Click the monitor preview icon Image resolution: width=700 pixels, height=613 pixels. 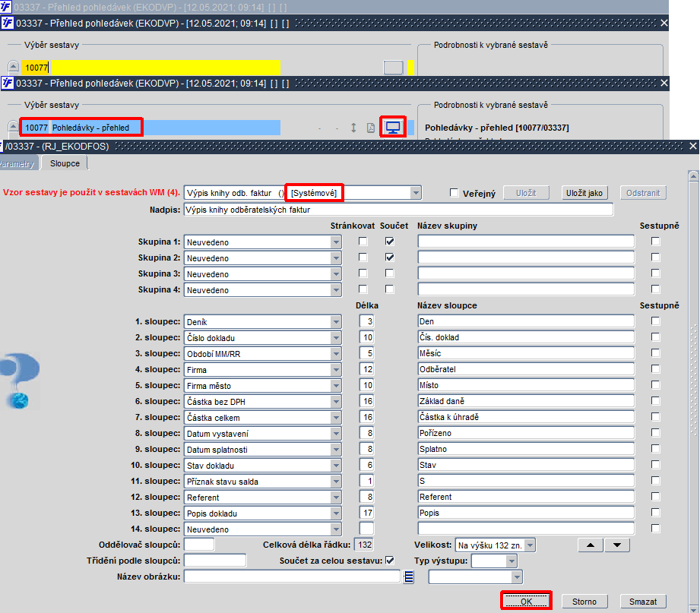click(x=393, y=128)
